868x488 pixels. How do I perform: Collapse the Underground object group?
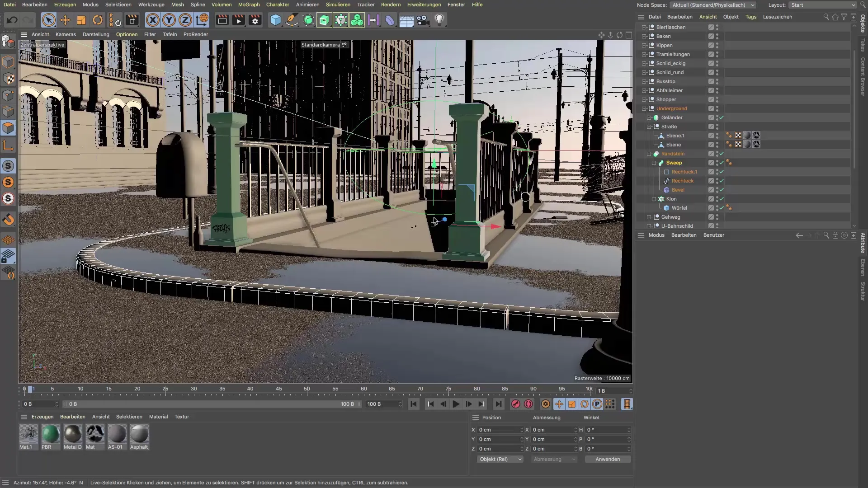(644, 108)
